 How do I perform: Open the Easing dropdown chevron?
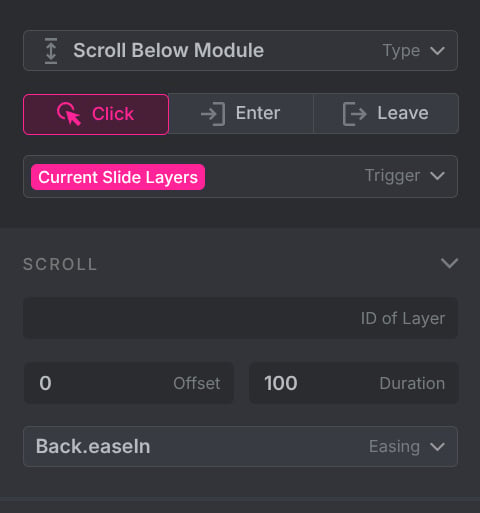click(x=437, y=446)
